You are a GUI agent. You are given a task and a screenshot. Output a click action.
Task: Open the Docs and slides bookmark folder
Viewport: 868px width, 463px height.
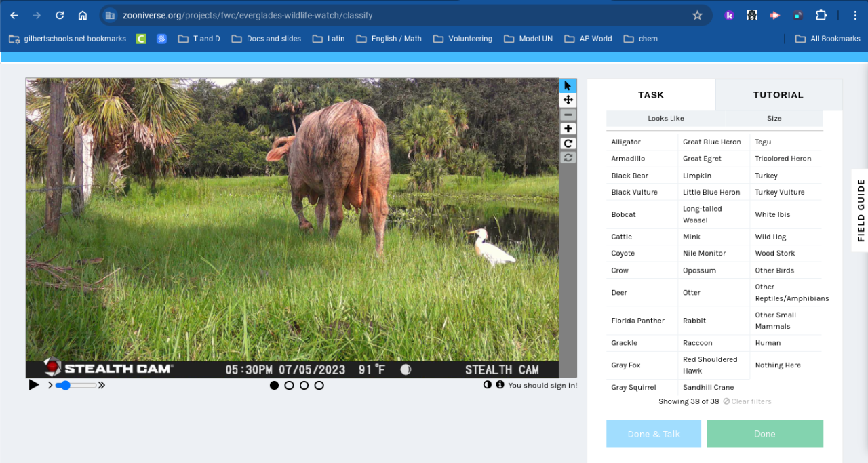tap(266, 39)
